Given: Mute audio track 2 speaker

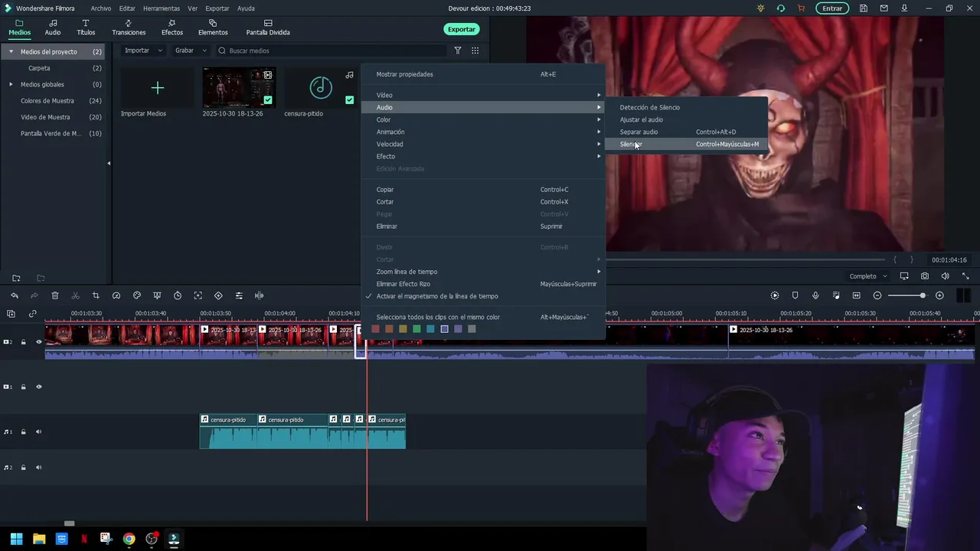Looking at the screenshot, I should click(39, 468).
